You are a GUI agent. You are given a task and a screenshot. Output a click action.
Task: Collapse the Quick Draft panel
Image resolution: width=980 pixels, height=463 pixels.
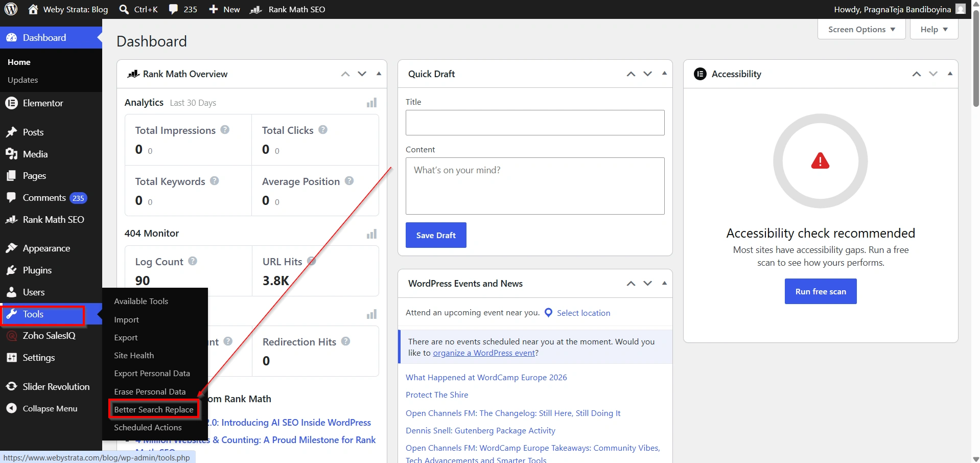coord(664,74)
